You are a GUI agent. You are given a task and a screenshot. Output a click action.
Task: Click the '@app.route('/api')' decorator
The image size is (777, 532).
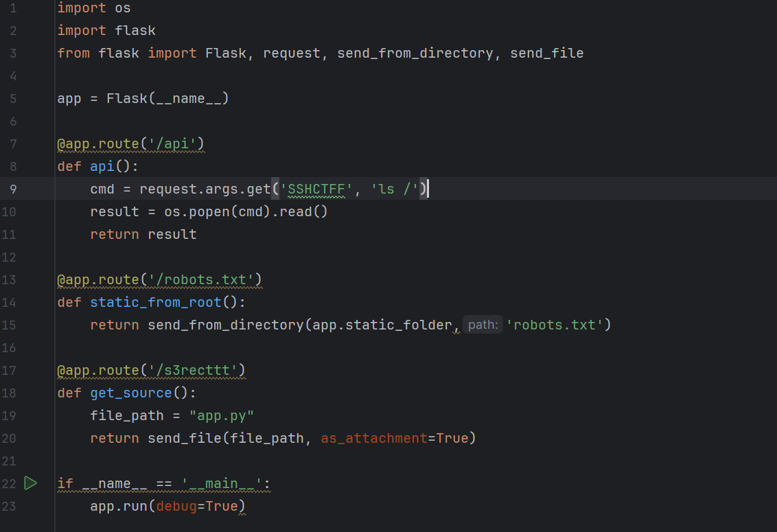pyautogui.click(x=130, y=143)
